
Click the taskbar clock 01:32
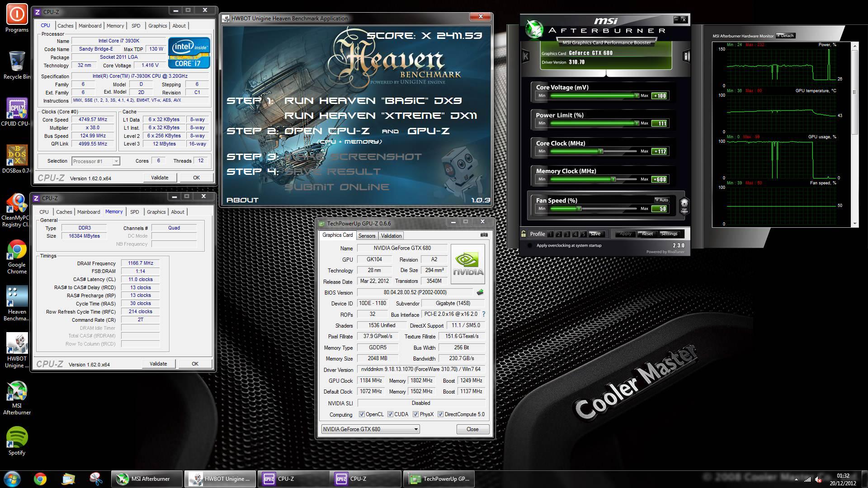843,476
